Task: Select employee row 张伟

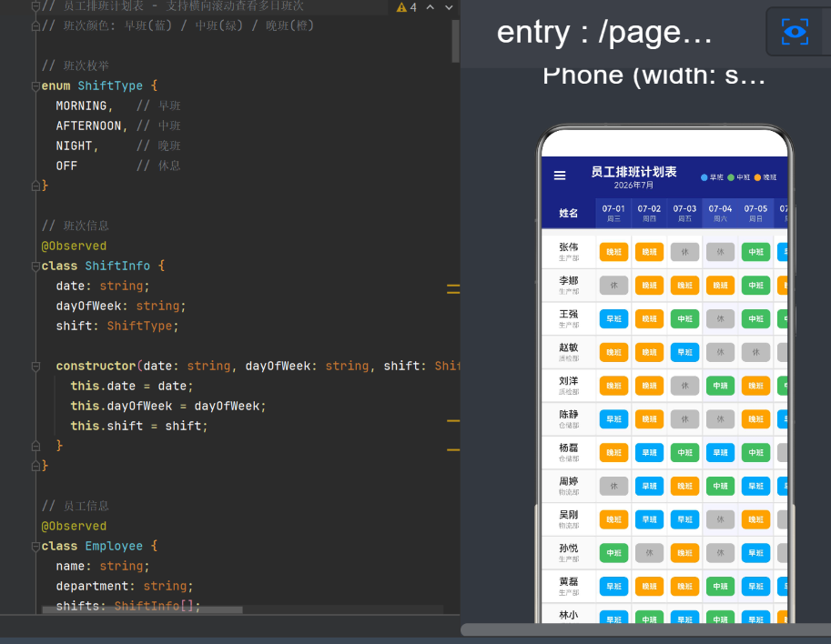Action: (664, 252)
